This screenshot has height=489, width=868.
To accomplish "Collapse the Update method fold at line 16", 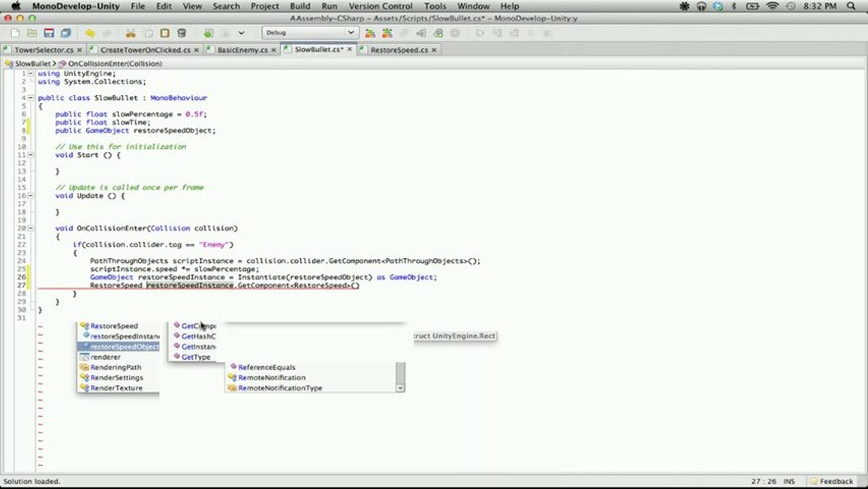I will click(31, 196).
